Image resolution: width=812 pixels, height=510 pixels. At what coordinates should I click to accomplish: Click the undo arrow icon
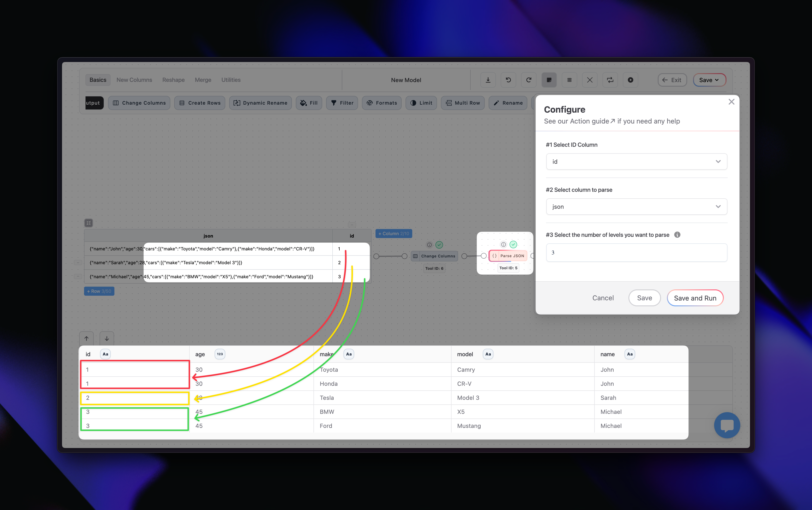pyautogui.click(x=508, y=80)
